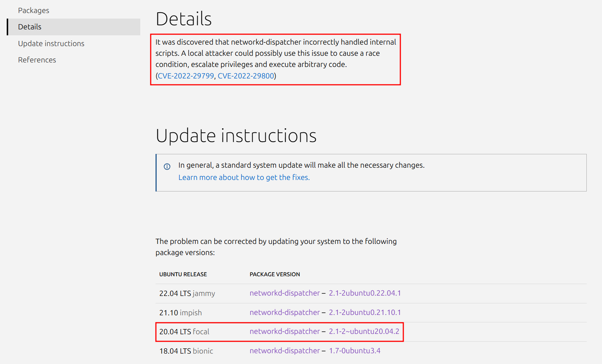Open the CVE-2022-29800 link
Viewport: 602px width, 364px height.
coord(246,76)
